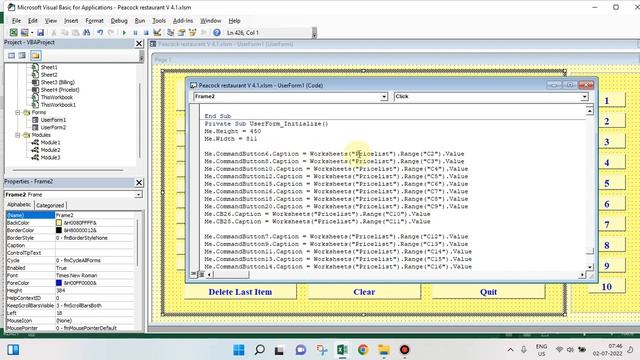
Task: Switch to the Categorized properties tab
Action: 50,205
